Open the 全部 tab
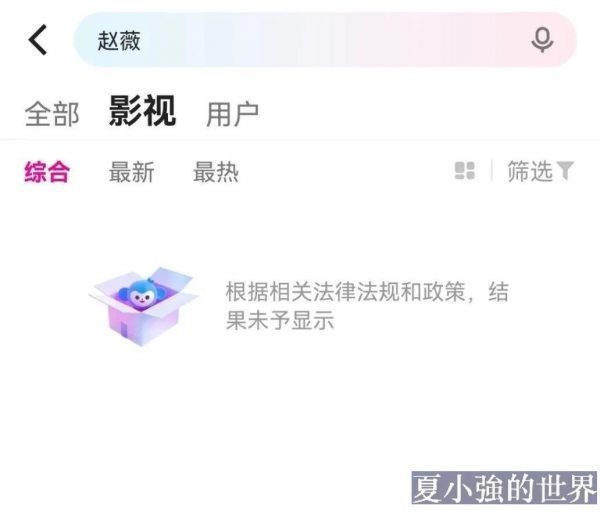600x513 pixels. pos(52,114)
